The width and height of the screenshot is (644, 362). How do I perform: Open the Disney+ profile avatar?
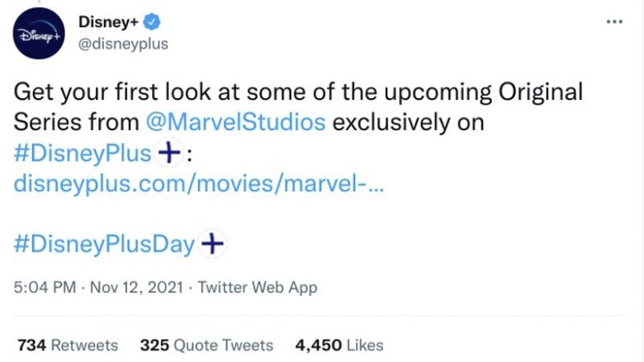tap(39, 33)
